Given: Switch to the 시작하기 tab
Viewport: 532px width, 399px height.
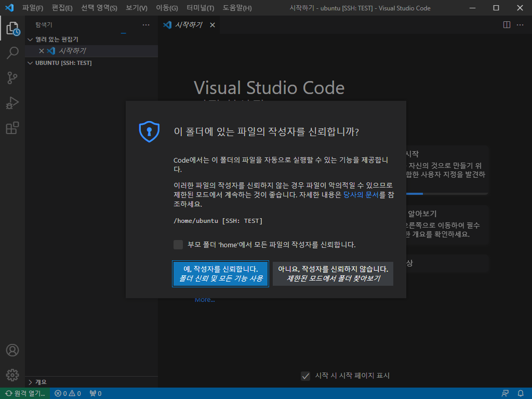Looking at the screenshot, I should 189,25.
